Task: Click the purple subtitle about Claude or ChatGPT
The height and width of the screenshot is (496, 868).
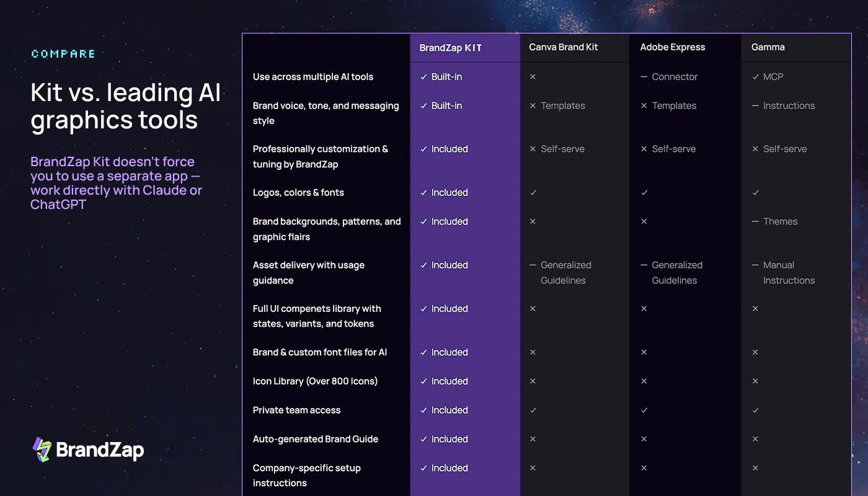Action: (x=117, y=183)
